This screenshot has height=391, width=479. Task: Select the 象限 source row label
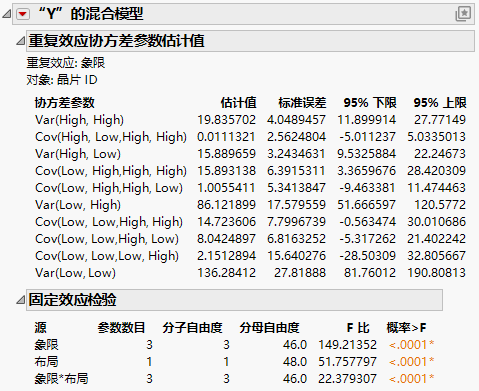tap(46, 345)
